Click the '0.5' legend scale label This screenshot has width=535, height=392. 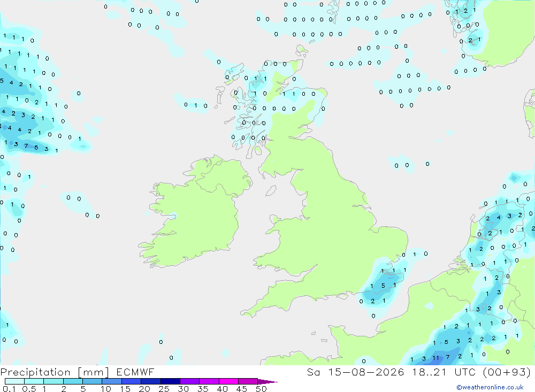click(29, 389)
